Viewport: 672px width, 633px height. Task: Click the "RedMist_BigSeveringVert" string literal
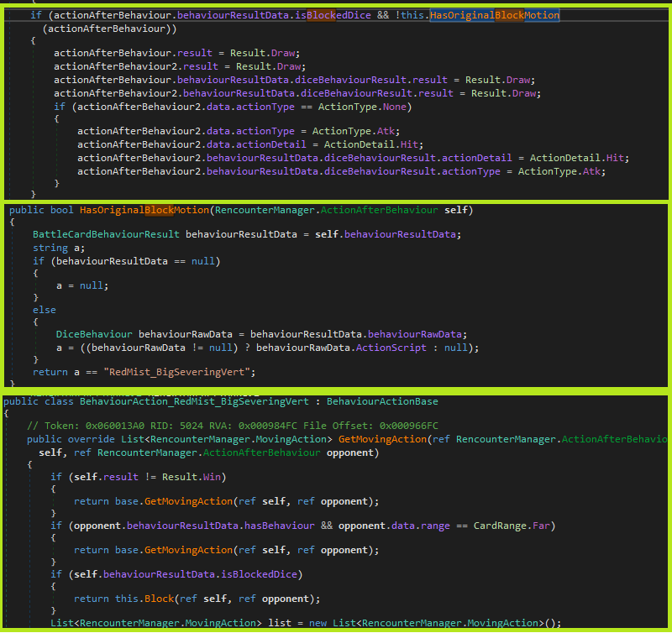tap(176, 372)
